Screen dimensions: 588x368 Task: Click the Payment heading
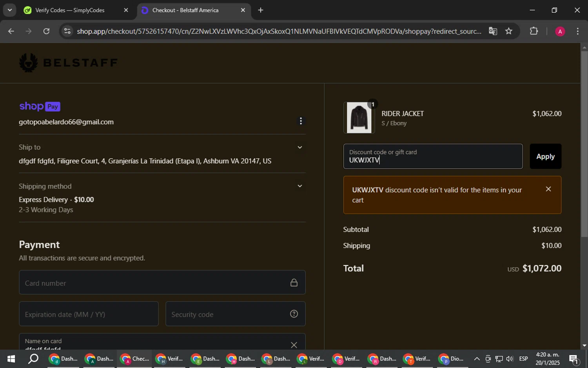39,245
